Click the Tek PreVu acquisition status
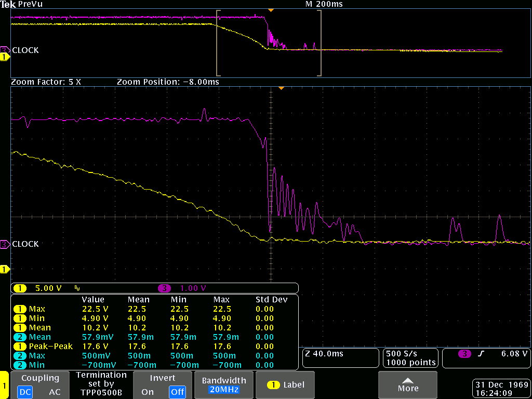This screenshot has height=399, width=532. (x=22, y=4)
